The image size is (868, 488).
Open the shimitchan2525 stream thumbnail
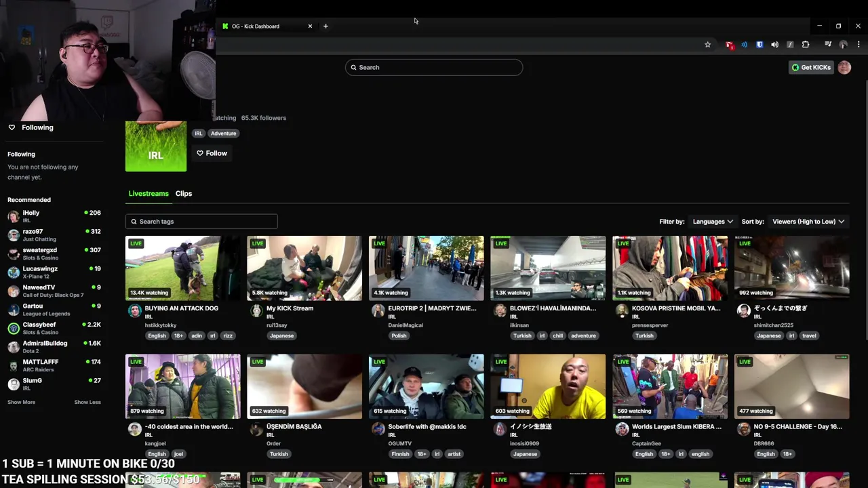tap(791, 268)
